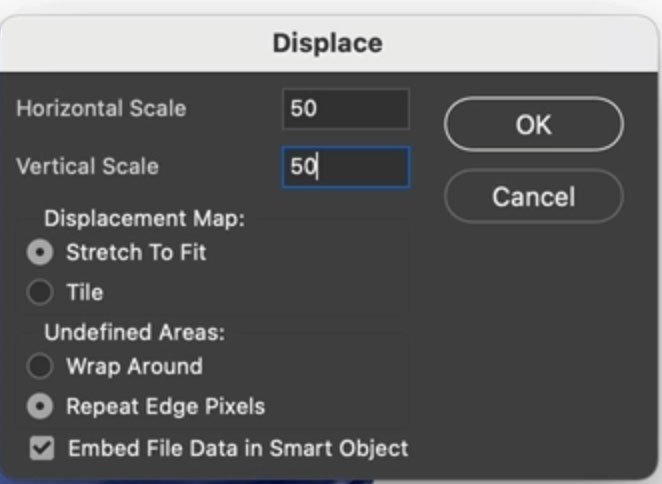This screenshot has width=662, height=484.
Task: Click the "Tile" option label text
Action: tap(85, 293)
